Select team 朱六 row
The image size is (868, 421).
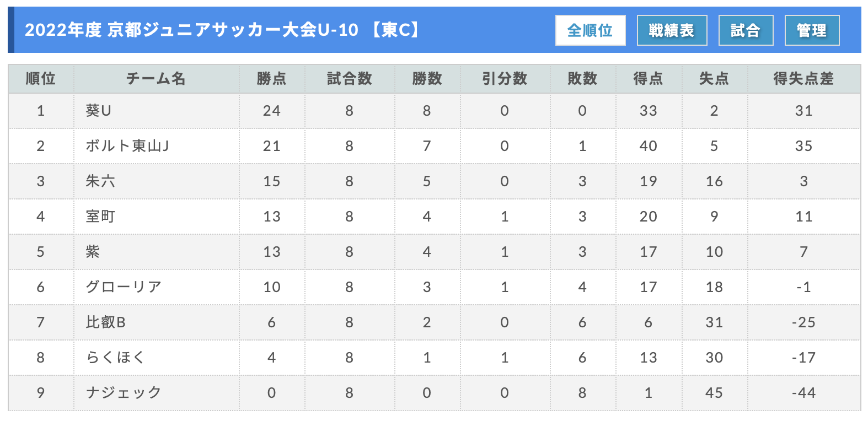(x=100, y=181)
